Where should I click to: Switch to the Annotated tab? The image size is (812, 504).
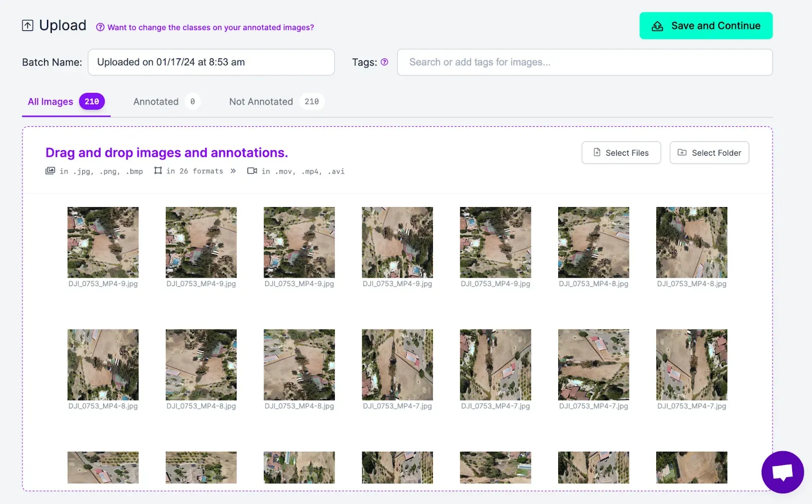coord(166,102)
